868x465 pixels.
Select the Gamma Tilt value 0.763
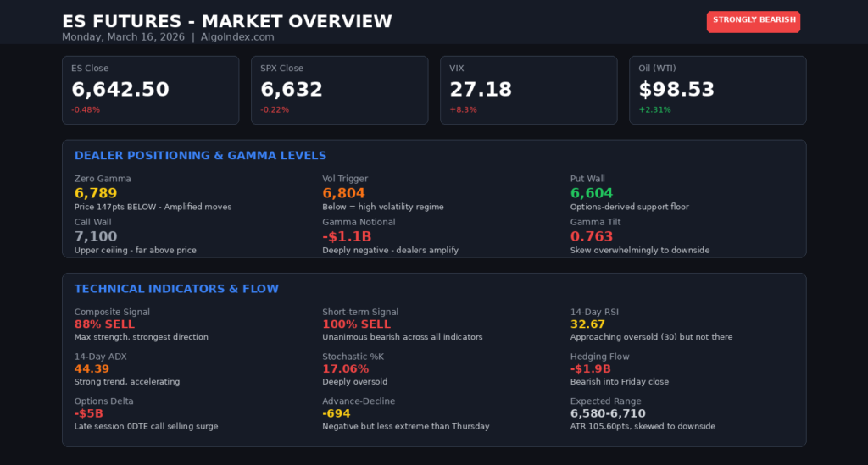tap(592, 236)
